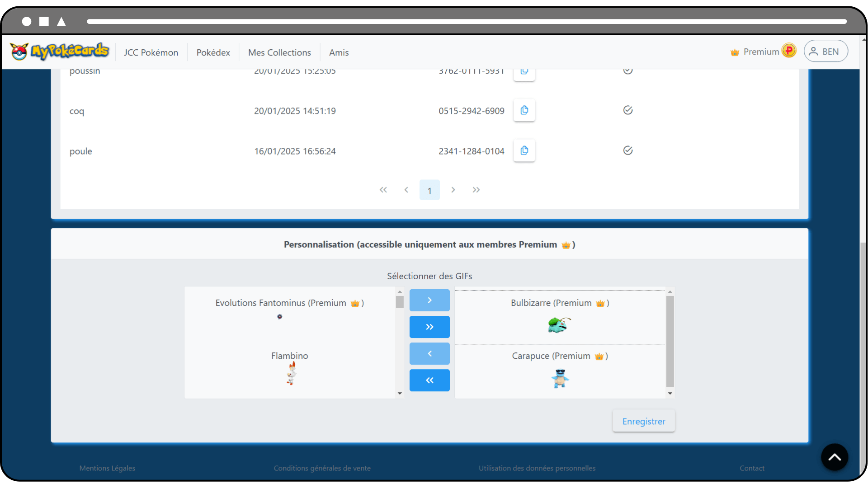868x488 pixels.
Task: Copy the poule friend code
Action: 524,150
